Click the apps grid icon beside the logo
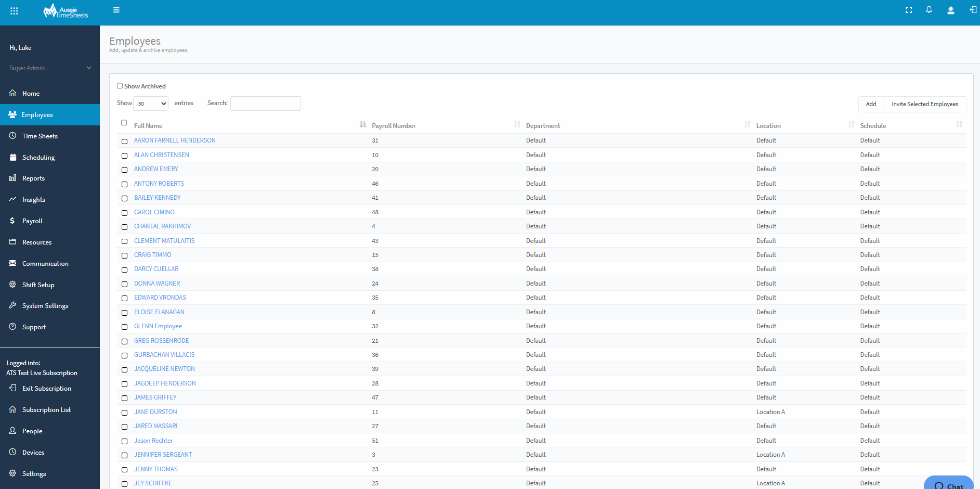Viewport: 980px width, 489px height. coord(14,10)
